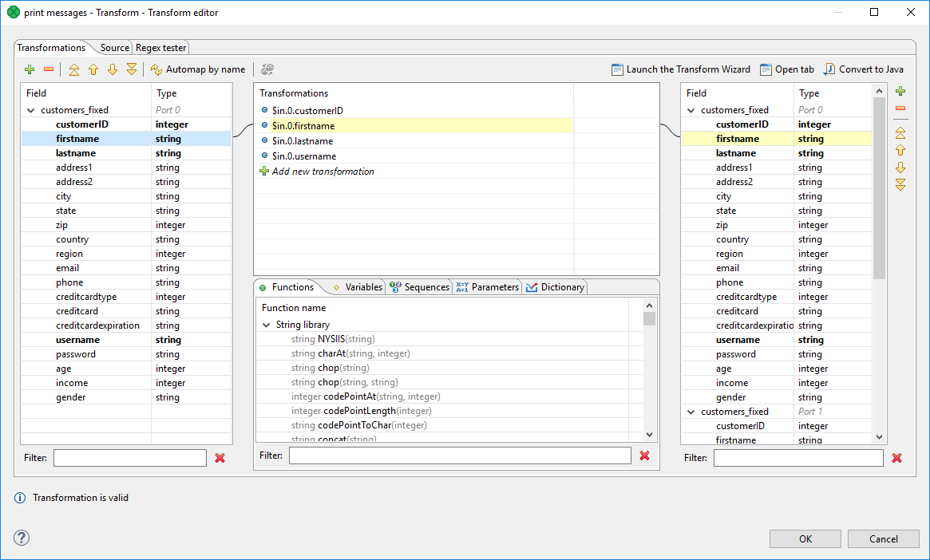Collapse the customers_fixed Port 1 output node

pyautogui.click(x=691, y=412)
